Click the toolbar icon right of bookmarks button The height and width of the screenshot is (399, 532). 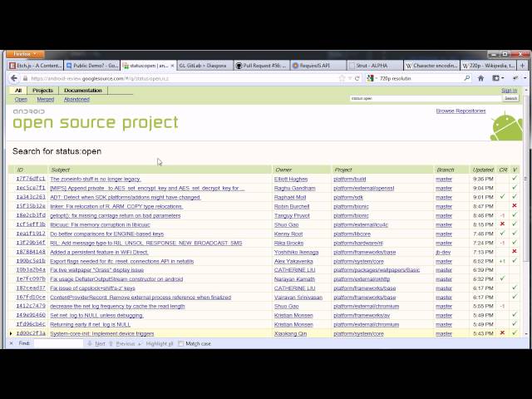coord(515,78)
